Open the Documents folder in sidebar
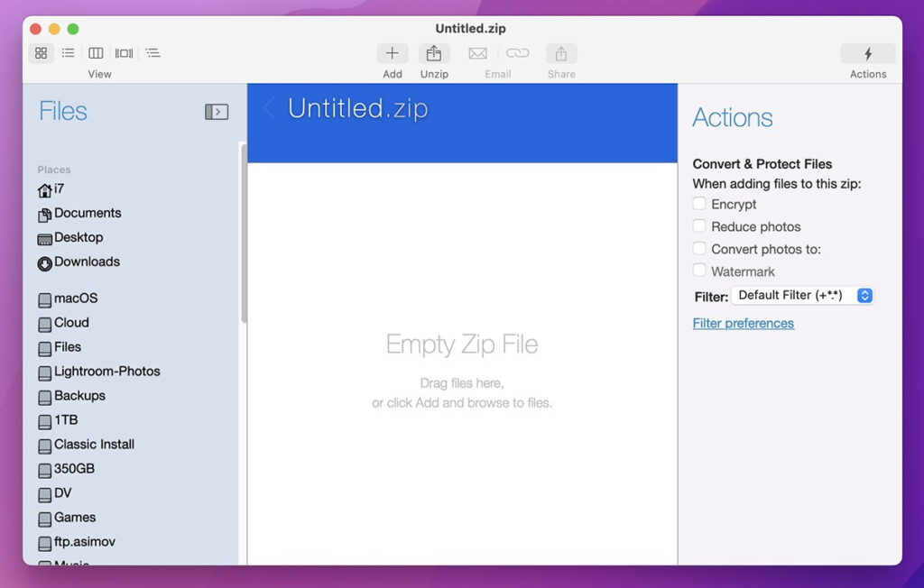Image resolution: width=924 pixels, height=588 pixels. click(87, 214)
